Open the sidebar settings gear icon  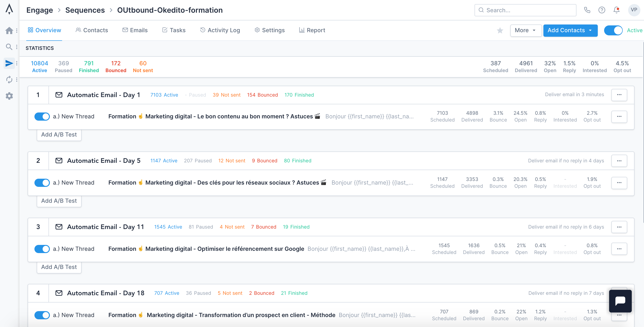point(9,96)
